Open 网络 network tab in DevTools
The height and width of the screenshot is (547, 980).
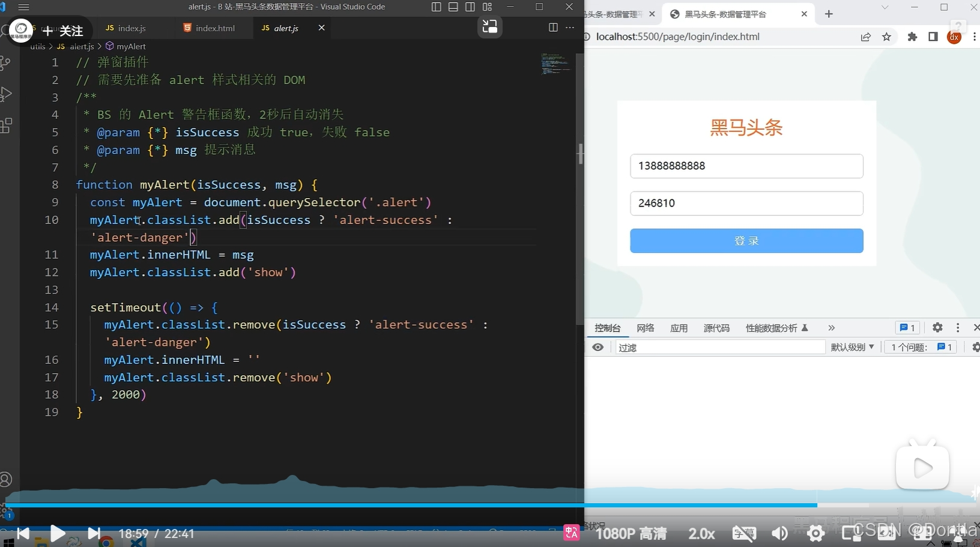646,328
